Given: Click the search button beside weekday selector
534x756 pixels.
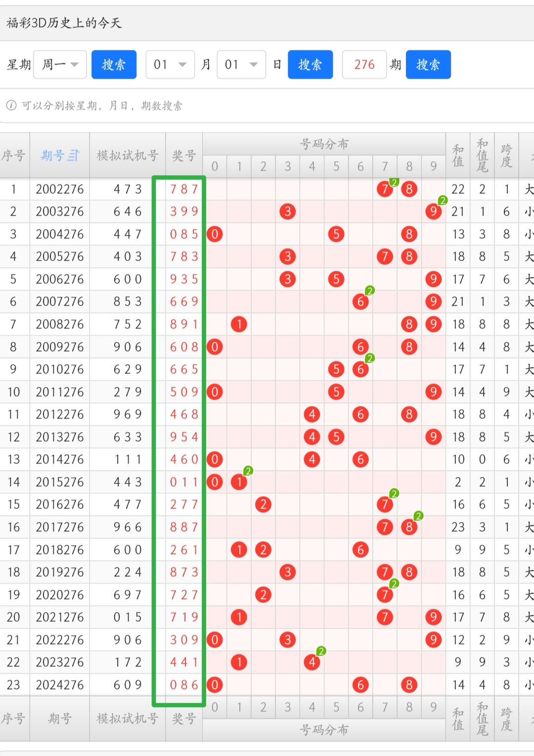Looking at the screenshot, I should click(x=114, y=64).
